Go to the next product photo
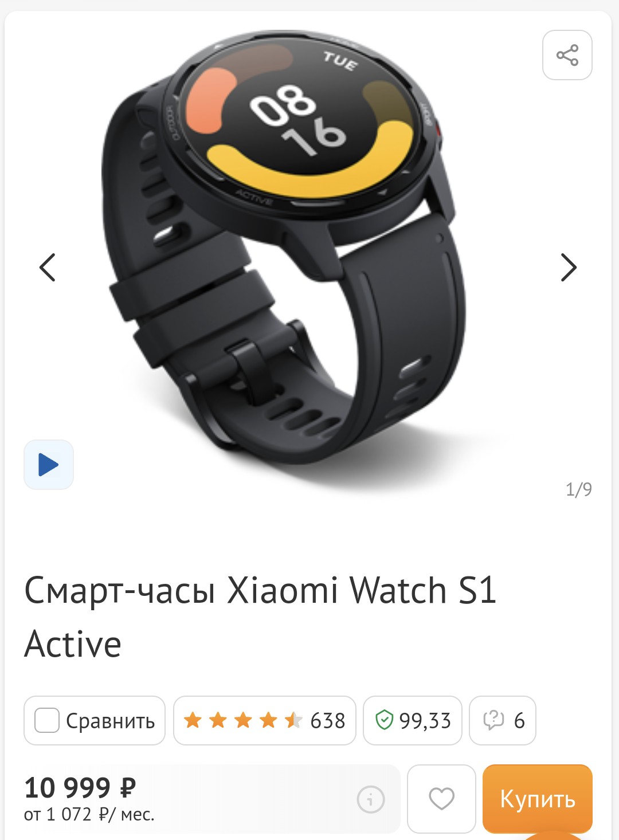The width and height of the screenshot is (619, 840). pyautogui.click(x=568, y=268)
